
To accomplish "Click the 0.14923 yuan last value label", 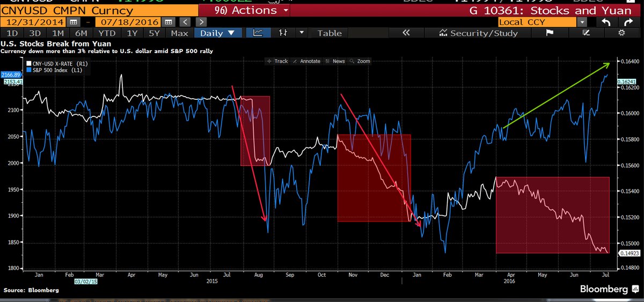I will (630, 253).
